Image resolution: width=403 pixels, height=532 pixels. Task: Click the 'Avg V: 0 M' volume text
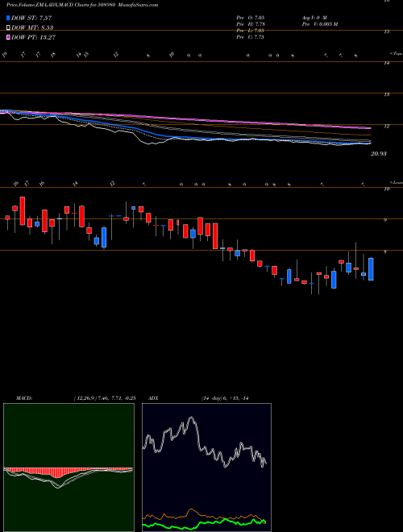coord(314,17)
